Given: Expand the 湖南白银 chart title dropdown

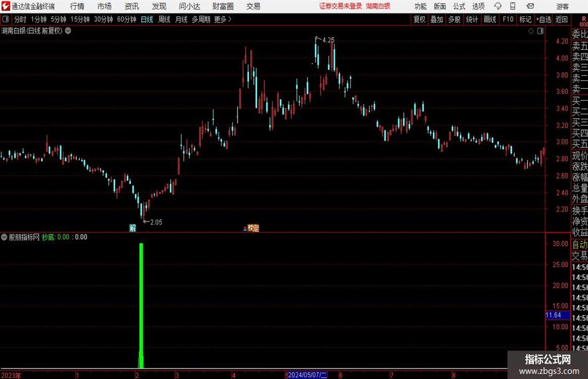Looking at the screenshot, I should pos(68,31).
